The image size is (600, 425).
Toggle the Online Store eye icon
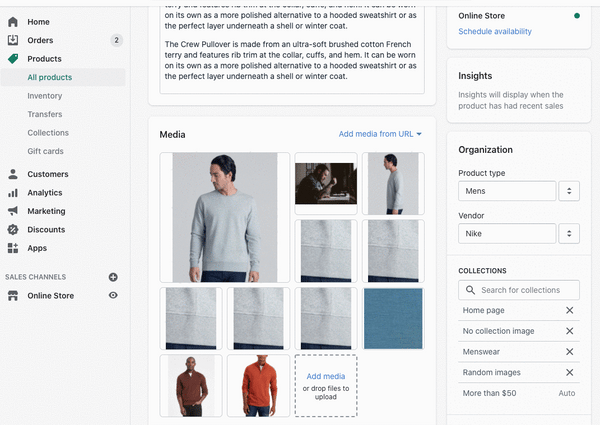coord(113,296)
